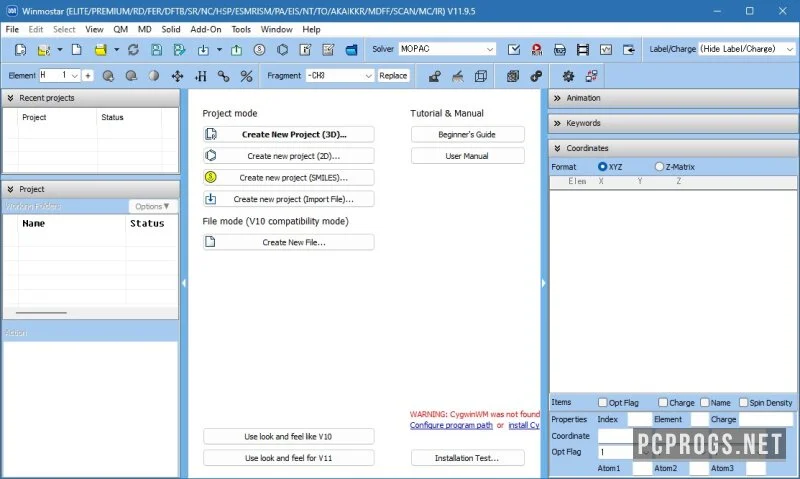Enable the Spin Density checkbox
Viewport: 800px width, 479px height.
tap(743, 402)
